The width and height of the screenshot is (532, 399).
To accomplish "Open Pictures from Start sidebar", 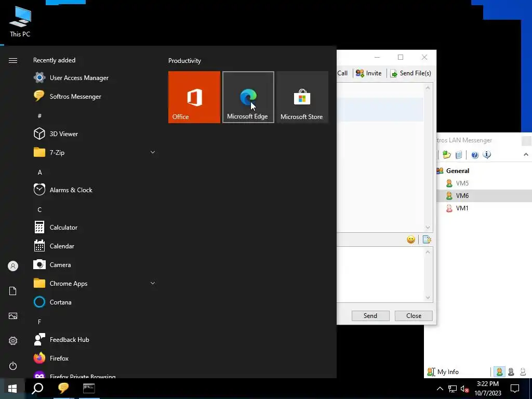I will coord(13,316).
